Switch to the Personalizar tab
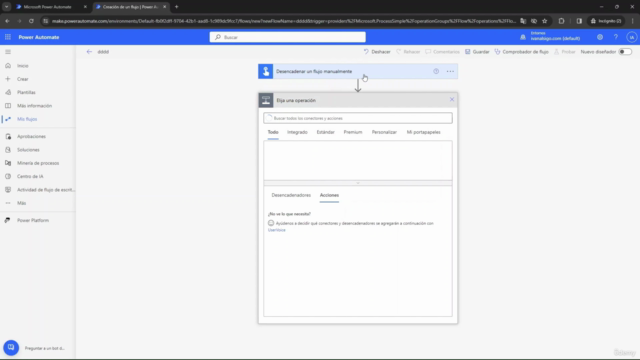The width and height of the screenshot is (640, 360). (x=384, y=132)
